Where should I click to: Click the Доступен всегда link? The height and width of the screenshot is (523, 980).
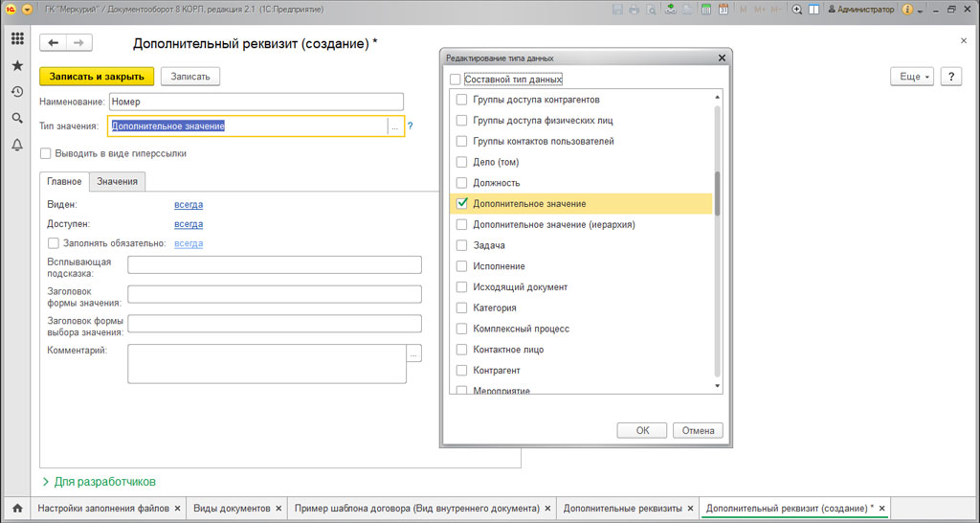pyautogui.click(x=189, y=224)
